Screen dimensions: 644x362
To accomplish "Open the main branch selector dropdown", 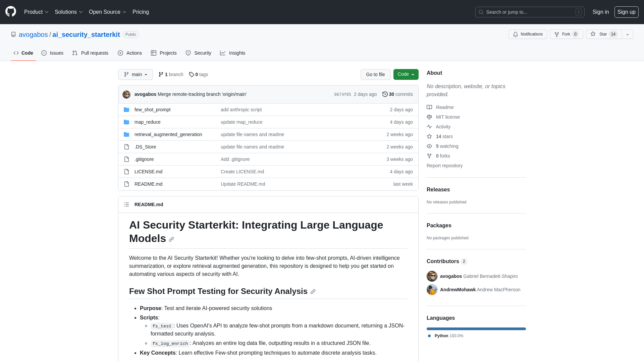I will pyautogui.click(x=136, y=74).
